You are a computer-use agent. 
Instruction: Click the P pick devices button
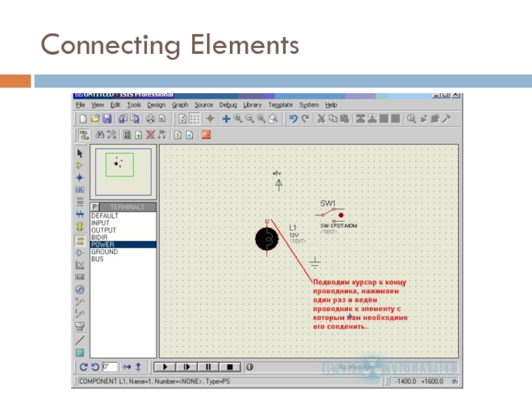pyautogui.click(x=94, y=207)
